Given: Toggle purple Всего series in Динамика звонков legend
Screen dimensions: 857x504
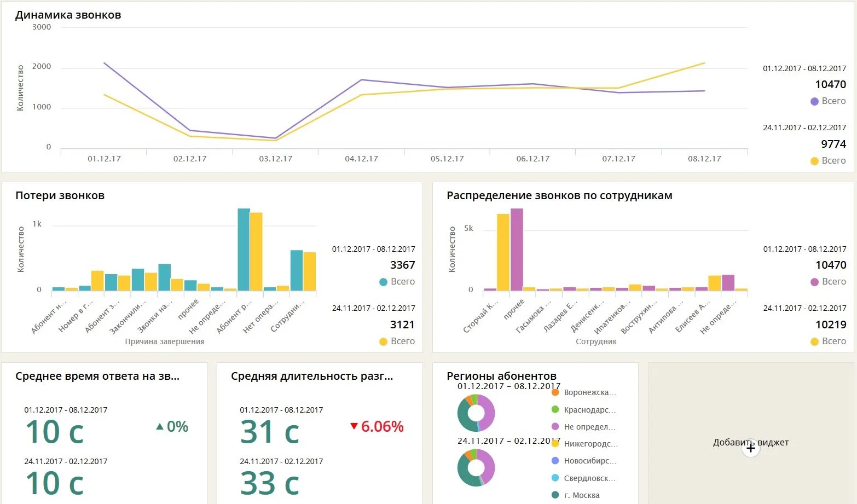Looking at the screenshot, I should 827,101.
